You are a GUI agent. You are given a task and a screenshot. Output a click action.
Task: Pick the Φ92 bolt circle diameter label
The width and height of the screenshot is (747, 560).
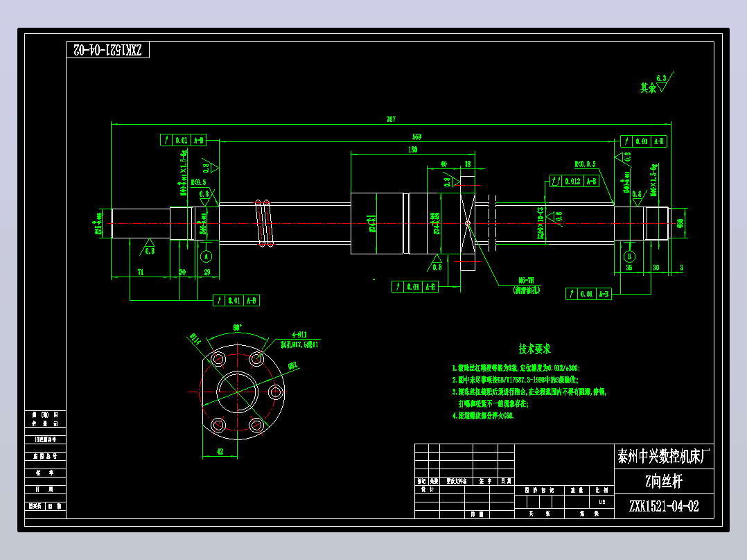tap(293, 366)
